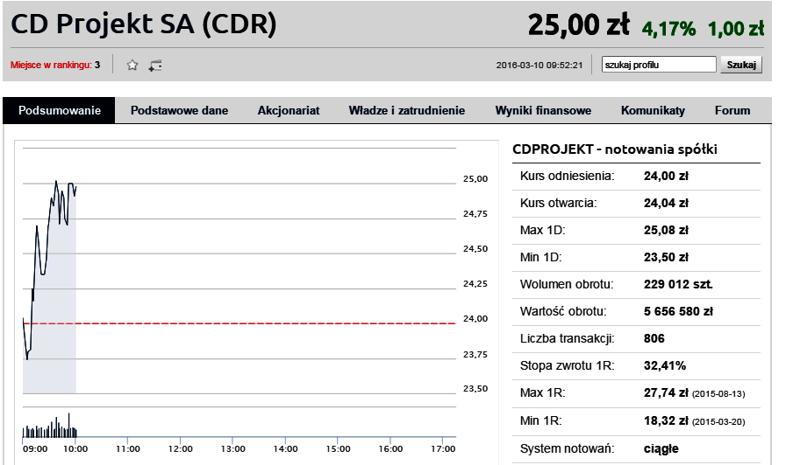Viewport: 786px width, 465px height.
Task: Click the 24,50 price axis label
Action: tap(475, 249)
